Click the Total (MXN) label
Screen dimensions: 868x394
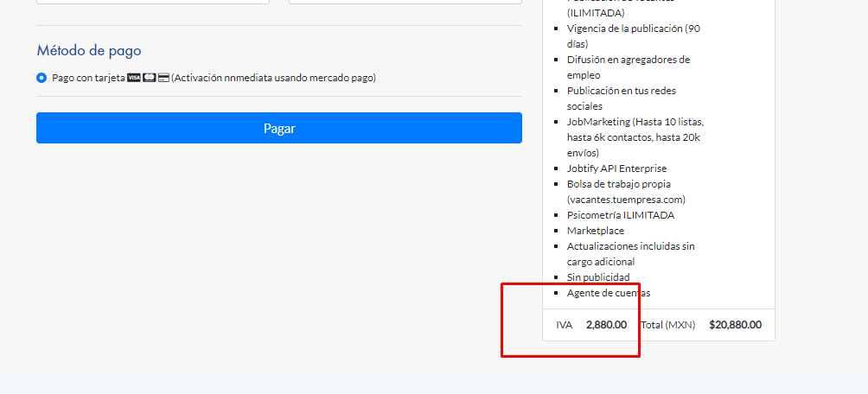[x=667, y=325]
